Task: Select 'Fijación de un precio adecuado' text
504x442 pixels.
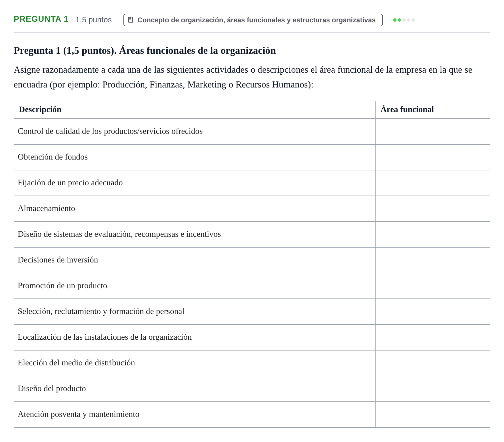Action: point(70,183)
